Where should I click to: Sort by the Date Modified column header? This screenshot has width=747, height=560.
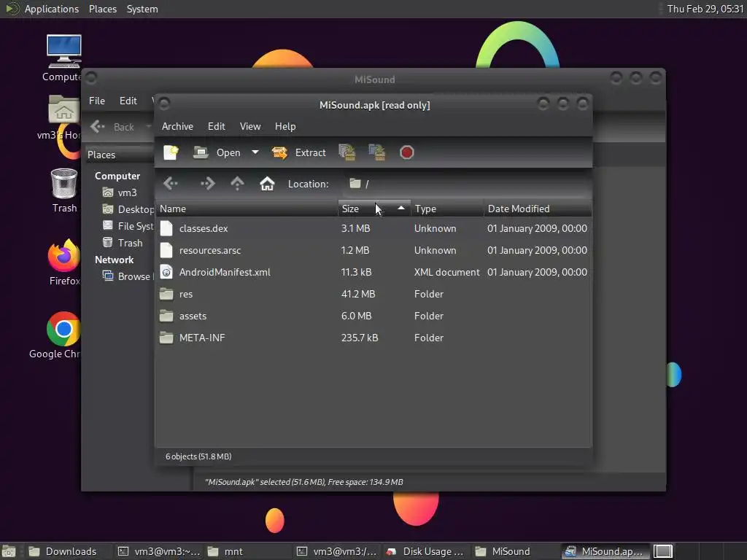point(538,209)
